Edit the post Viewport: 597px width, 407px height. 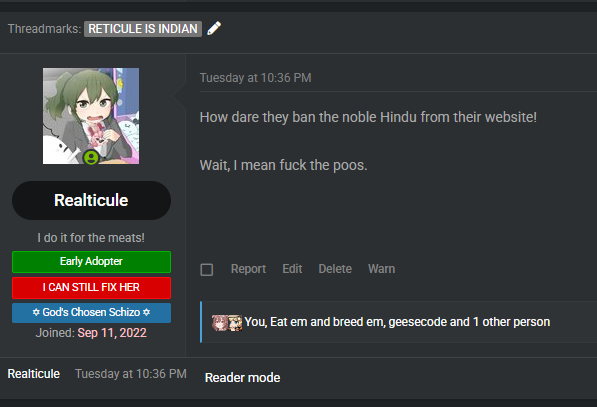[292, 269]
